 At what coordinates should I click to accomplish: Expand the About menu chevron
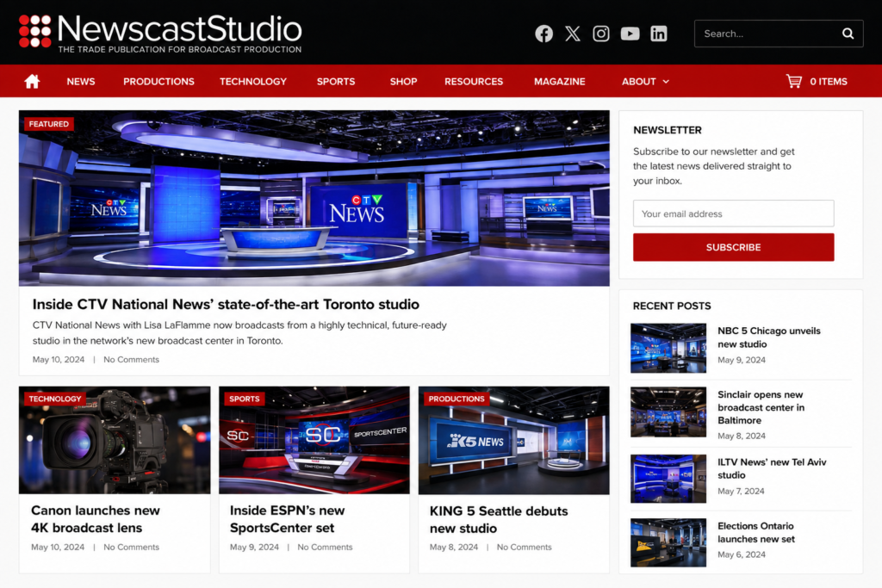(666, 82)
